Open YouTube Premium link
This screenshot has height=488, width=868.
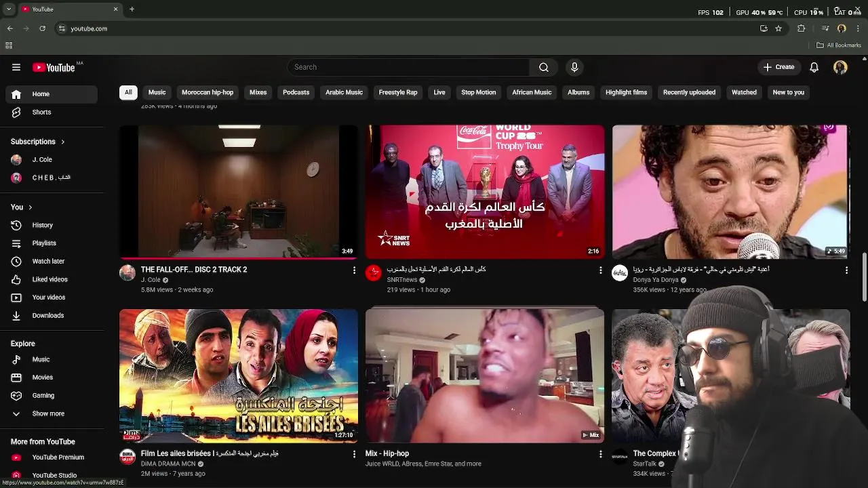(52, 457)
